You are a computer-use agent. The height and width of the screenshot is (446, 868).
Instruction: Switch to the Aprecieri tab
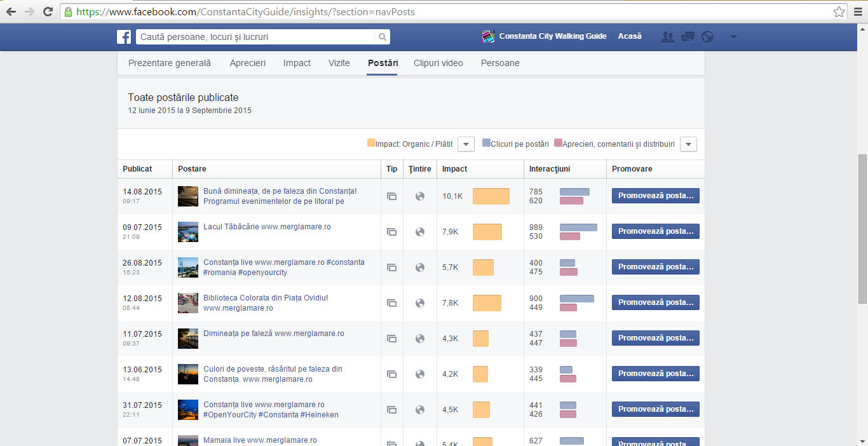(248, 63)
